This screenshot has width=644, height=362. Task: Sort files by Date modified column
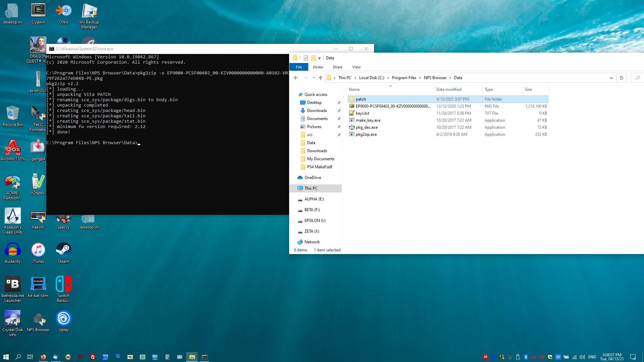(x=459, y=89)
